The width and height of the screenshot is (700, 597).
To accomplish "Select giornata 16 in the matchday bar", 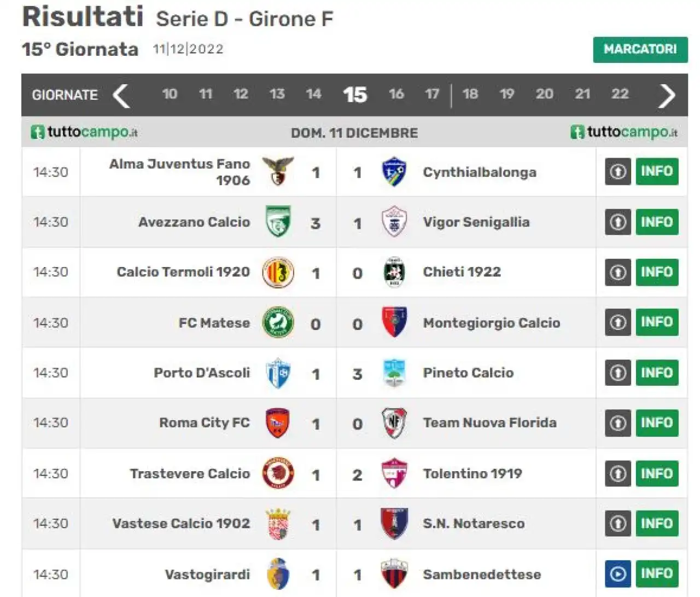I will click(396, 94).
